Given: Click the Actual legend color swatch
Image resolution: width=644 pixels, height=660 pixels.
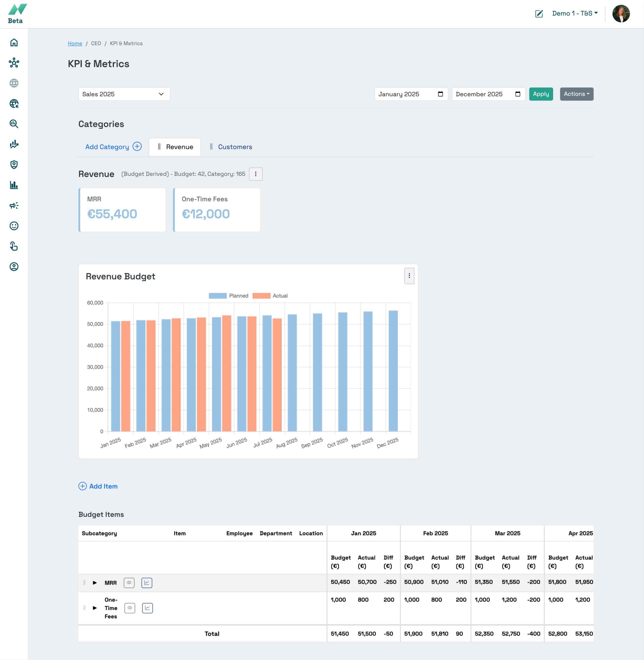Looking at the screenshot, I should (261, 295).
